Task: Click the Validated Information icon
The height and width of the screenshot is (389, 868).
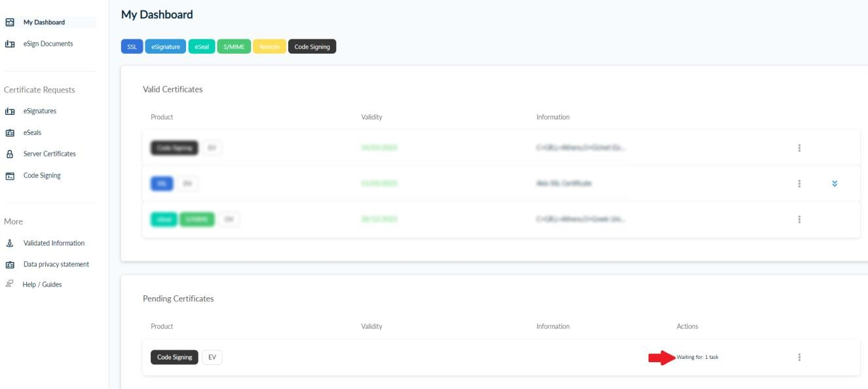Action: [x=9, y=243]
